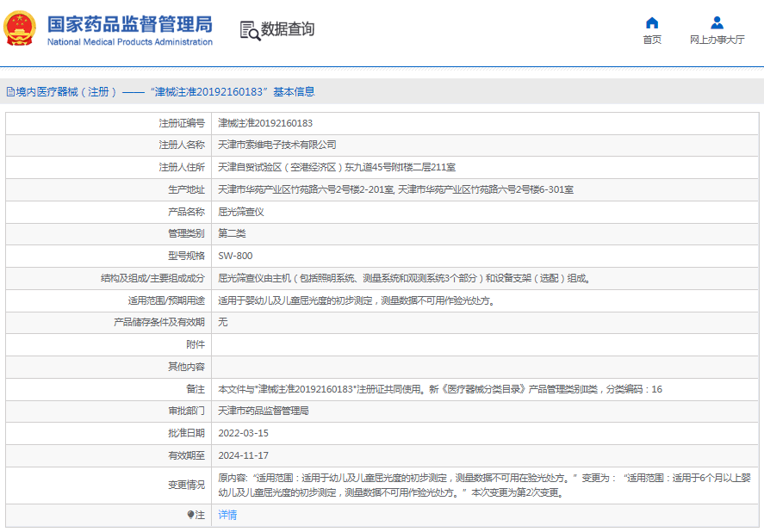Image resolution: width=764 pixels, height=532 pixels.
Task: Open the 网上办事大厅 text label
Action: [x=717, y=40]
